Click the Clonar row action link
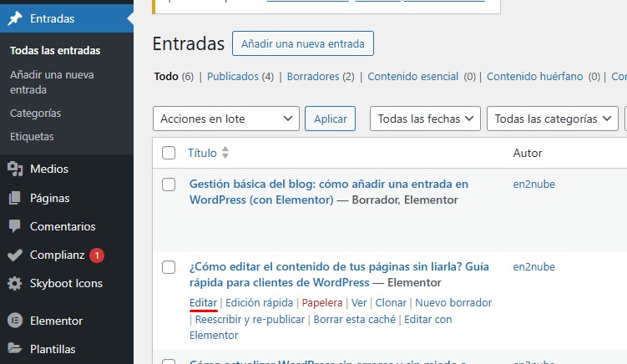 click(x=391, y=303)
